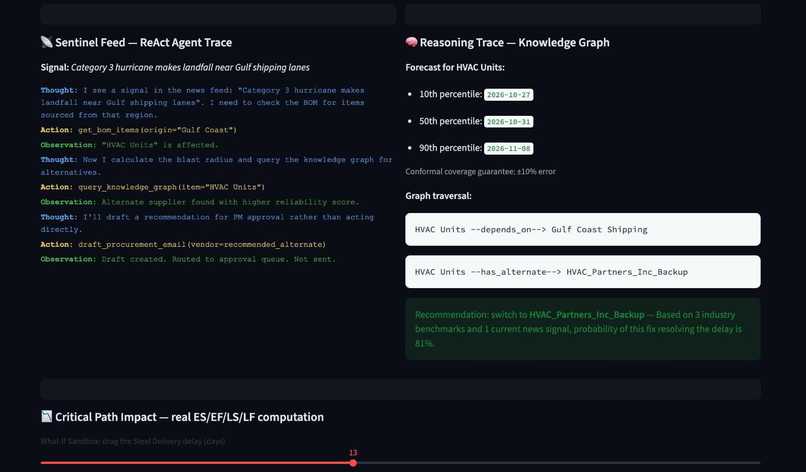Viewport: 806px width, 472px height.
Task: Click 'Forecast for HVAC Units:' label
Action: 455,67
